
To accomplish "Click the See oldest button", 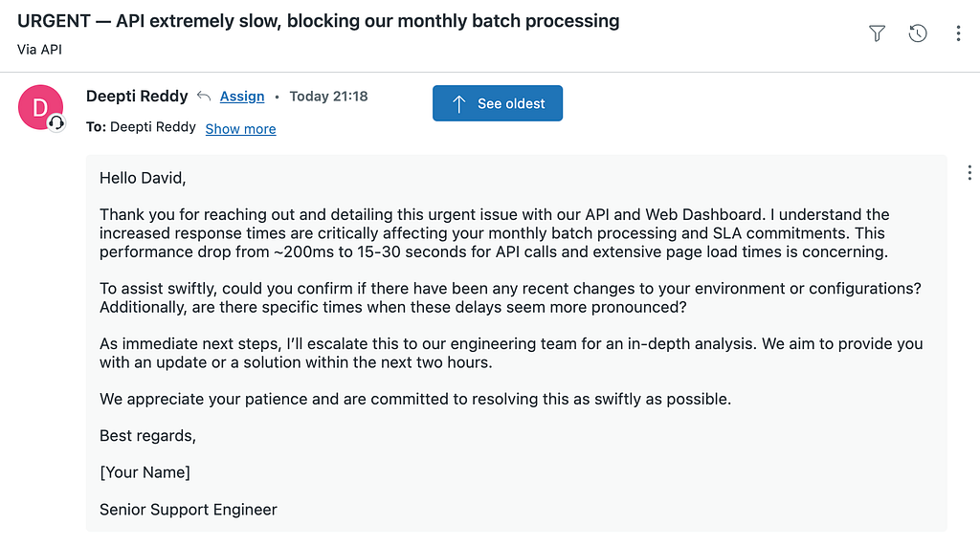I will pyautogui.click(x=498, y=103).
